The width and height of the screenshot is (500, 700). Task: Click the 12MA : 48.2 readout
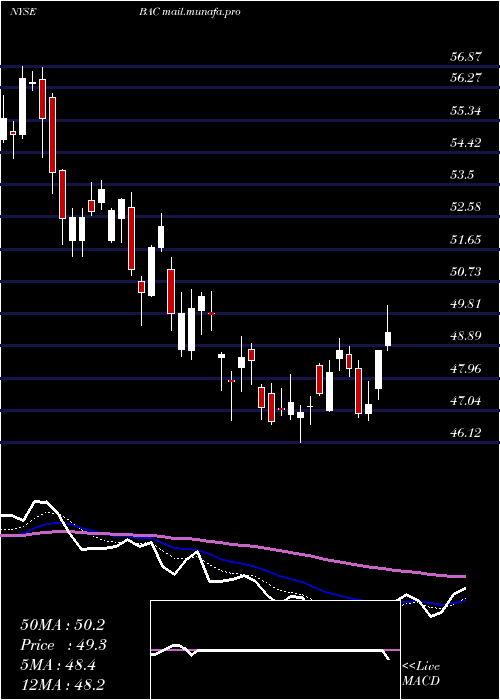(62, 684)
